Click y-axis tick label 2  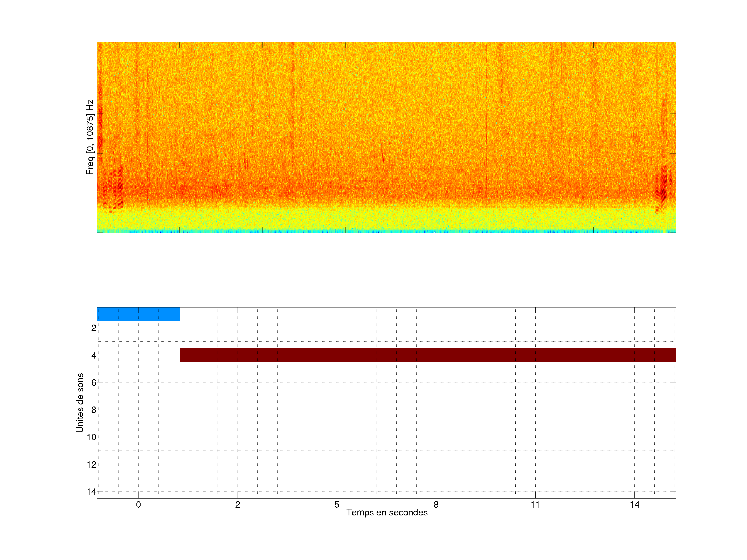(94, 328)
